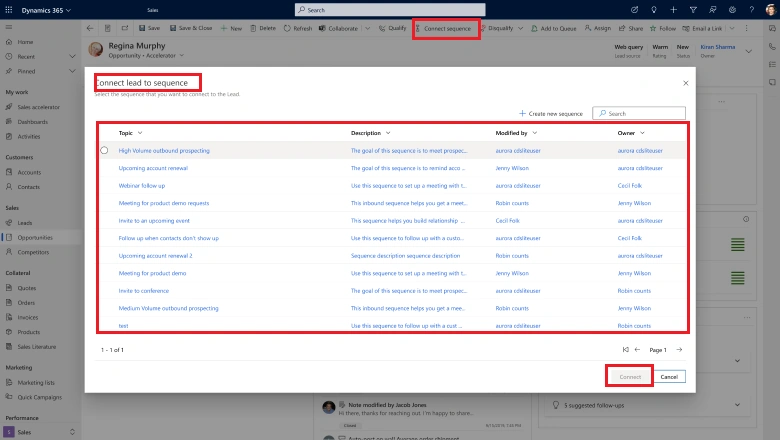Viewport: 780px width, 440px height.
Task: Open the Kiran Sharma owner link
Action: [x=718, y=47]
